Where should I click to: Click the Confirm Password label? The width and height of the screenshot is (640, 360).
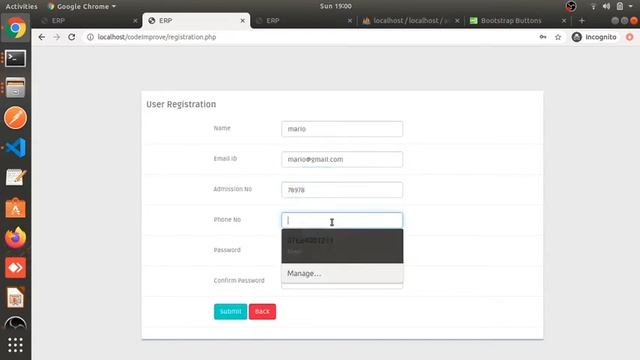pos(239,280)
